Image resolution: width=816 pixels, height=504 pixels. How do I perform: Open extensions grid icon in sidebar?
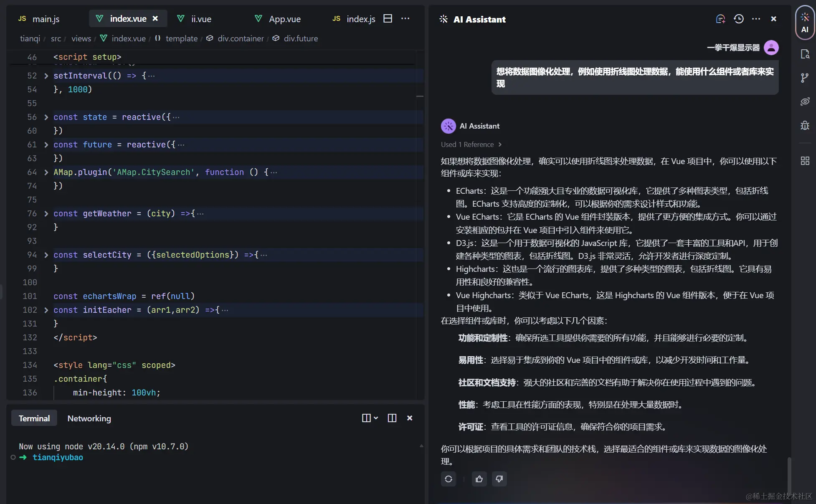click(805, 161)
